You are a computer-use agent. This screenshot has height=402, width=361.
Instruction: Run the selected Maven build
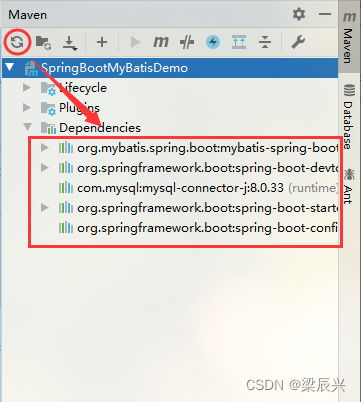[135, 42]
